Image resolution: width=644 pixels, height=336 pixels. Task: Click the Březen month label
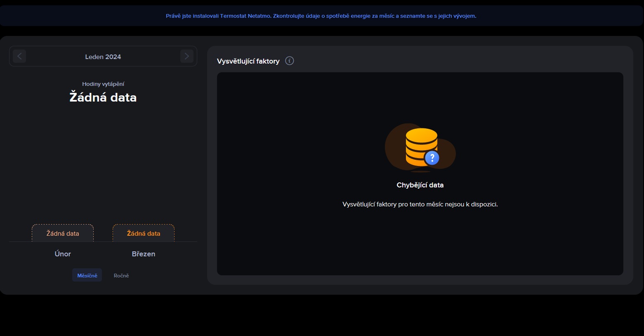144,254
